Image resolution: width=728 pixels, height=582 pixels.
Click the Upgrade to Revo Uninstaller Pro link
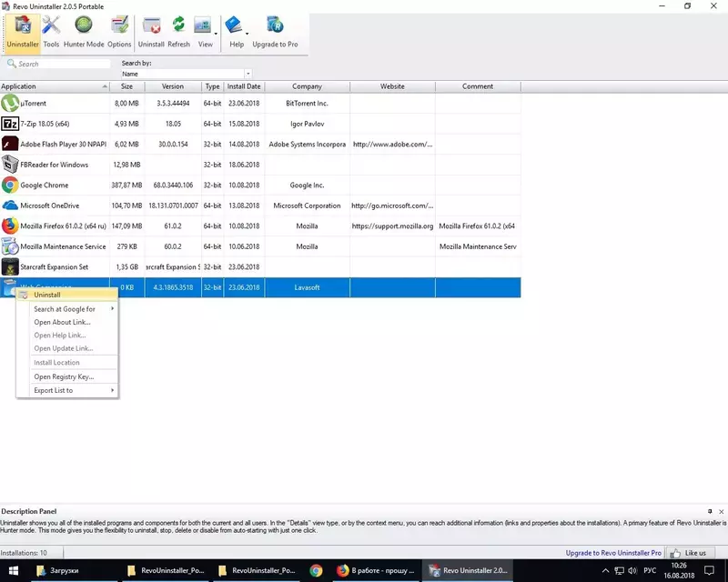pos(613,553)
